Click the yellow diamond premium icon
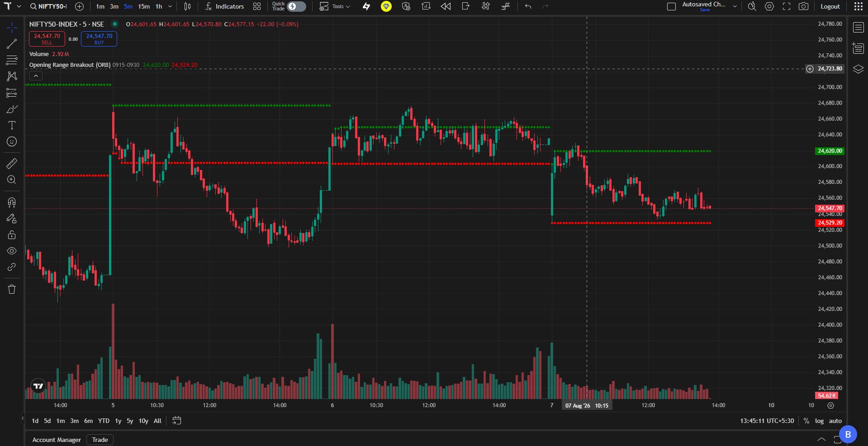Screen dimensions: 868x446 coord(386,6)
